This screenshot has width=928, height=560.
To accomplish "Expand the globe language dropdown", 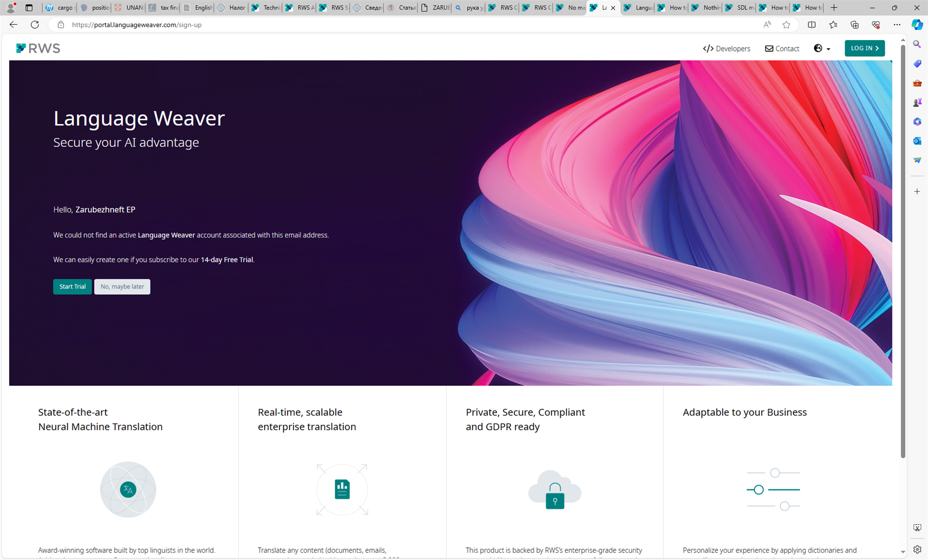I will (x=822, y=48).
